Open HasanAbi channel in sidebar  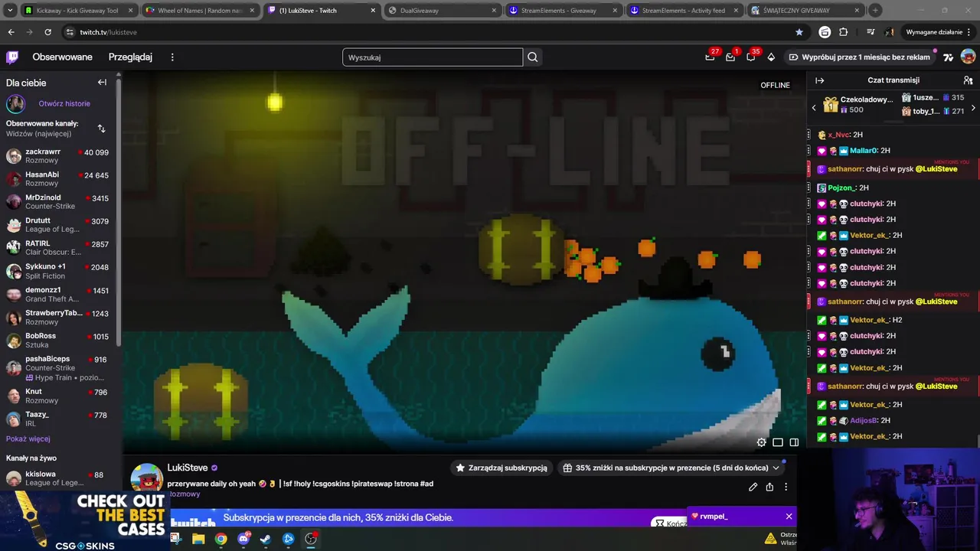[x=57, y=178]
